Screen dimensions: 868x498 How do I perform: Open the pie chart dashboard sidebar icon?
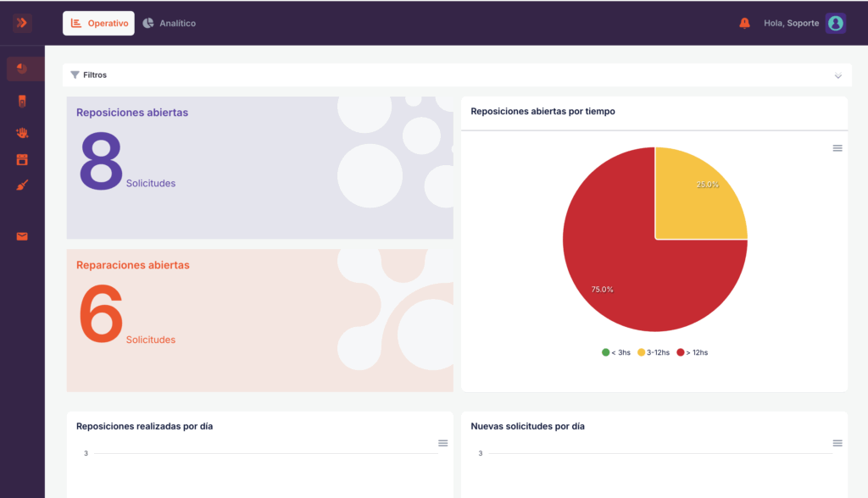point(22,69)
